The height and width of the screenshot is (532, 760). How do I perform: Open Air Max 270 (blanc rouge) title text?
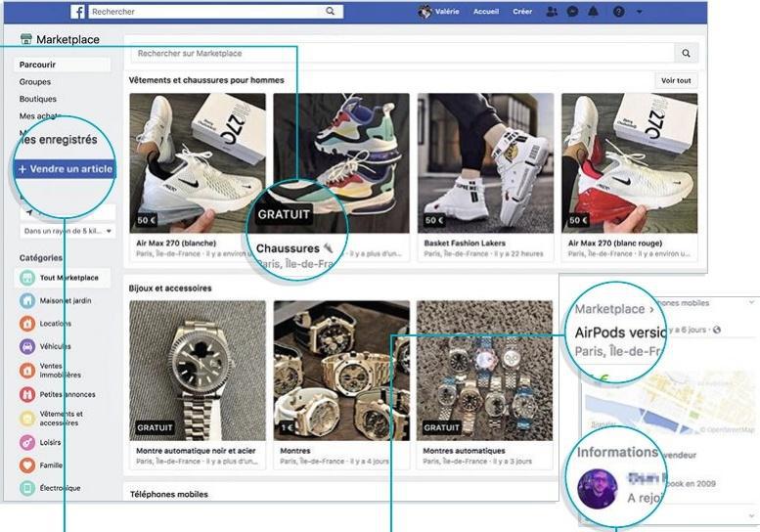coord(614,244)
